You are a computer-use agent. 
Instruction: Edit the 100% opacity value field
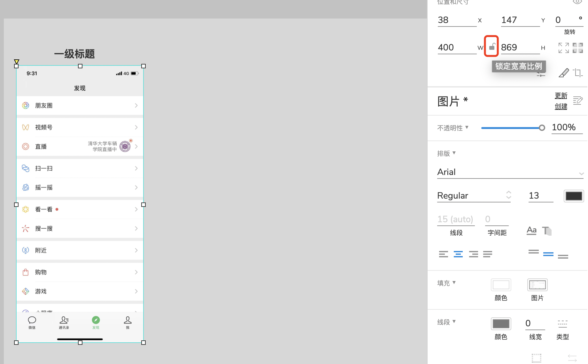click(567, 127)
